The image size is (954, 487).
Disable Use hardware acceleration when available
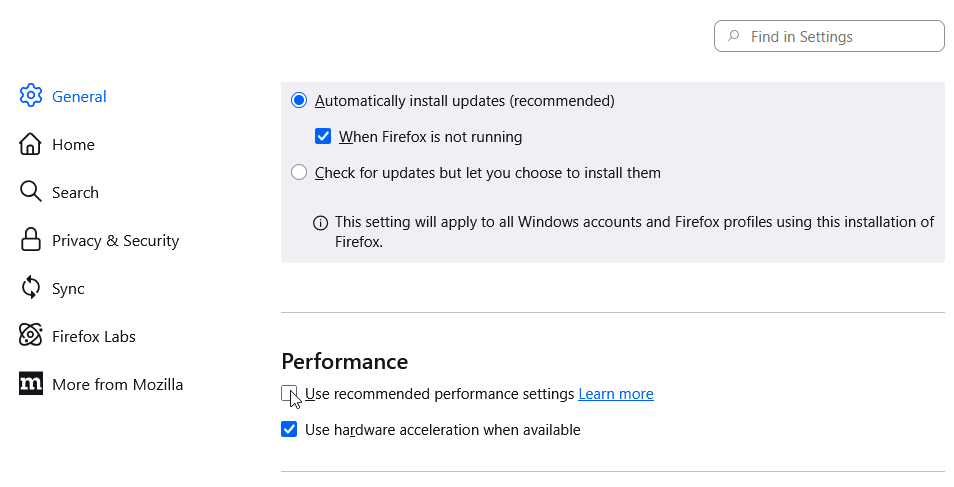289,430
